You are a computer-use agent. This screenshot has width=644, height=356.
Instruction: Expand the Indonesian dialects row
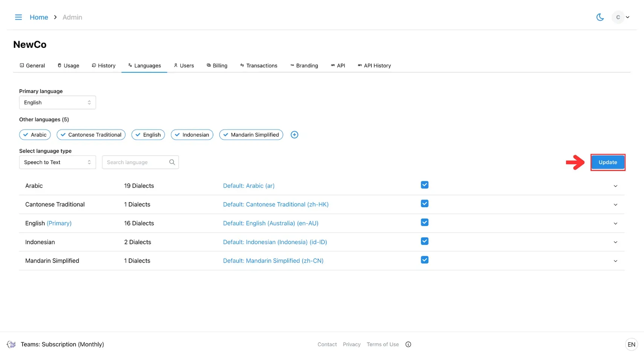(x=615, y=242)
